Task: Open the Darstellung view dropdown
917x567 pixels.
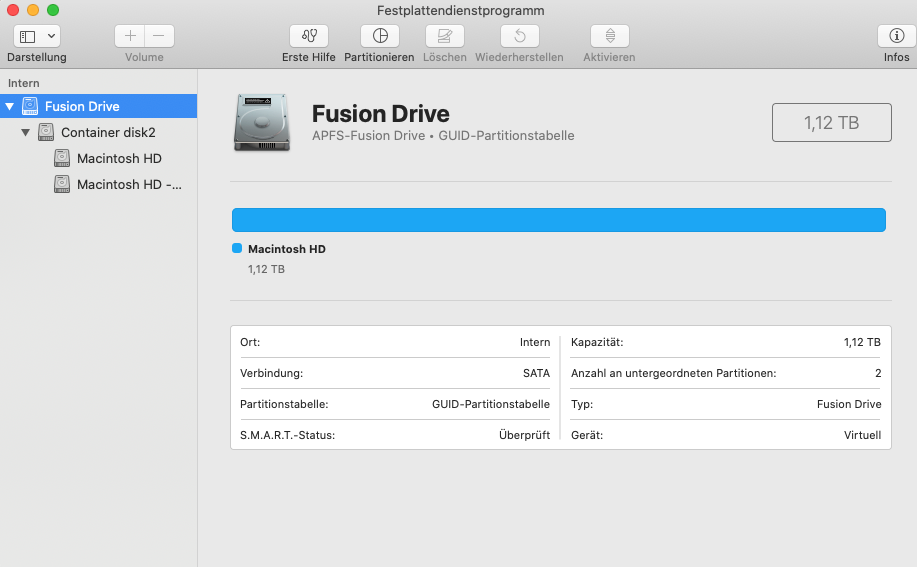Action: pos(37,36)
